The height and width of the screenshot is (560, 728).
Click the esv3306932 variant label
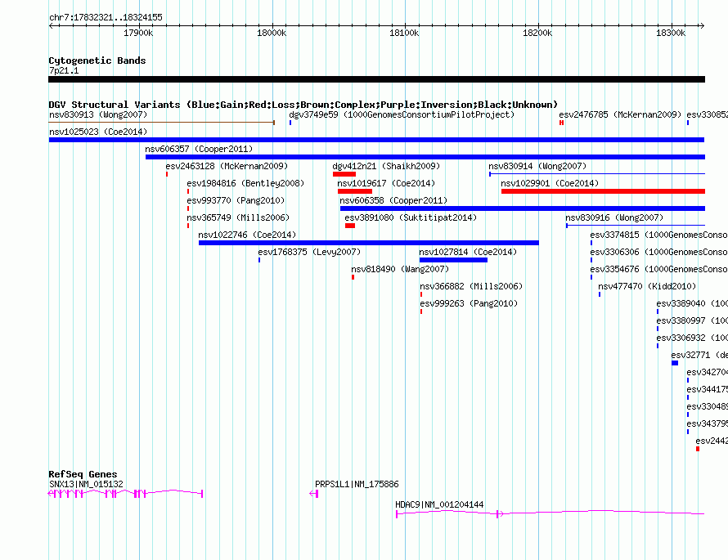point(692,338)
